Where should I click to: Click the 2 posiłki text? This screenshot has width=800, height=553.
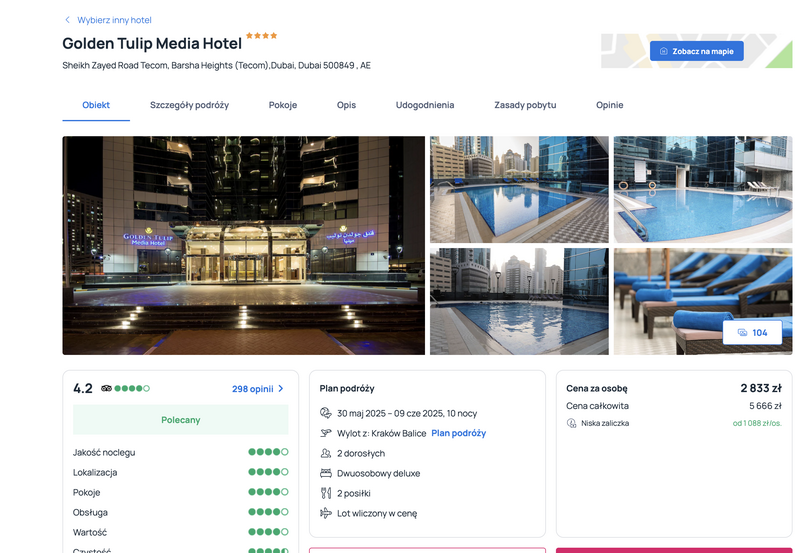point(354,493)
